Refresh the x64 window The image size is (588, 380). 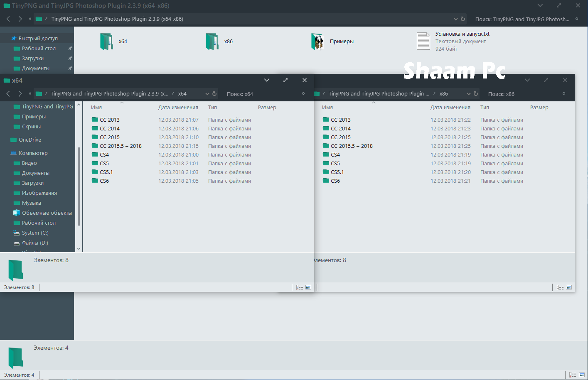214,94
